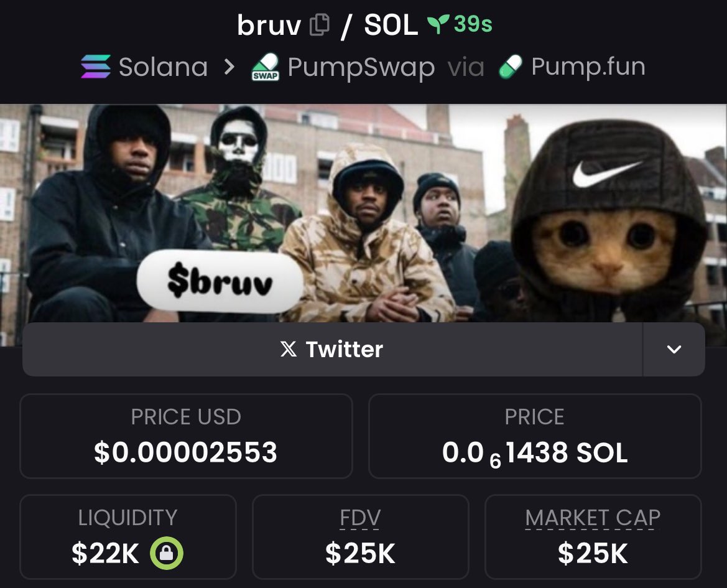Click the $bruv banner image
Image resolution: width=727 pixels, height=588 pixels.
click(x=363, y=213)
